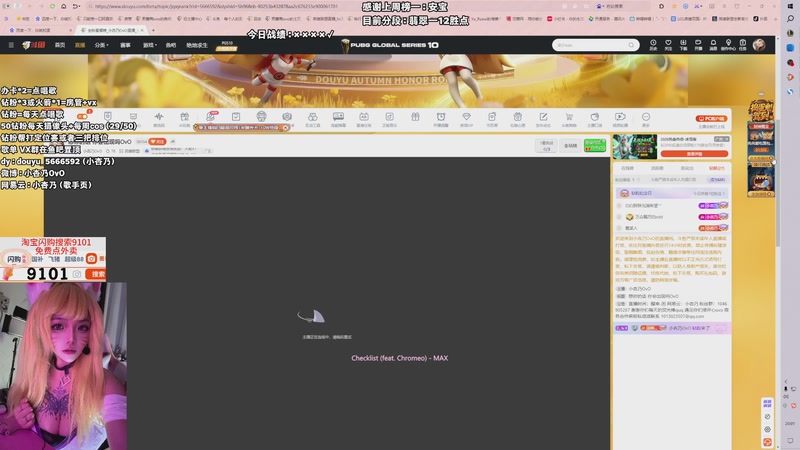Open the shopping cart icon
Viewport: 800px width, 450px height.
[569, 119]
